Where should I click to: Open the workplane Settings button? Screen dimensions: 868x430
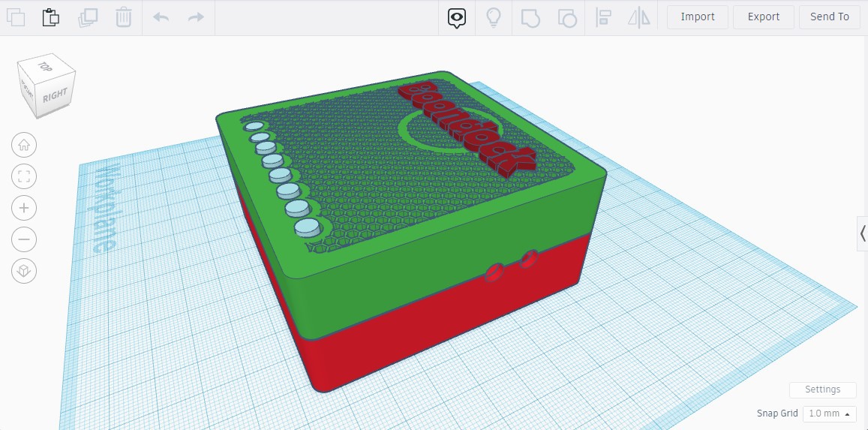pos(822,389)
